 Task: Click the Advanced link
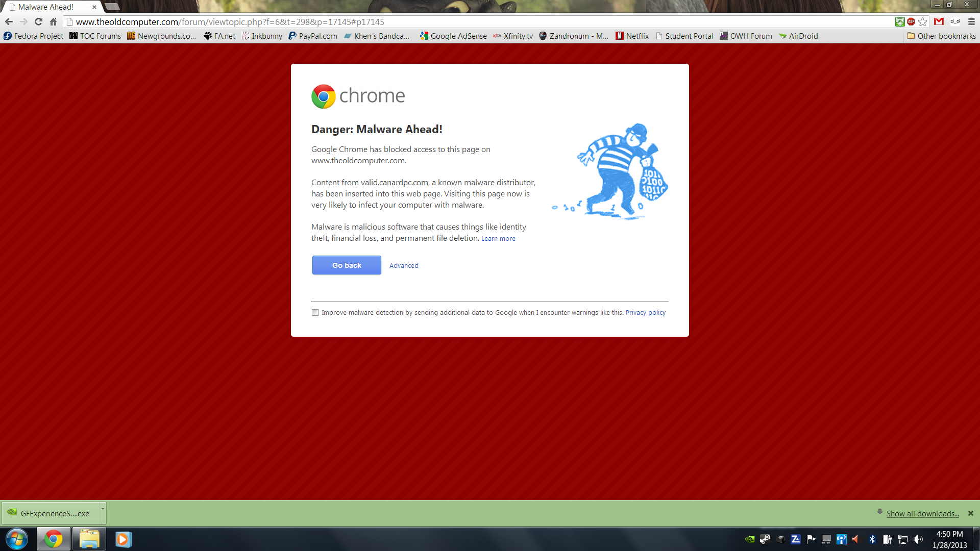(x=404, y=266)
